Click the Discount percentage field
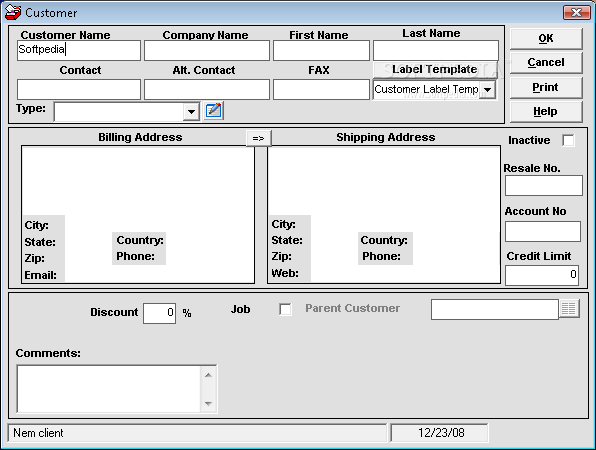 click(159, 314)
